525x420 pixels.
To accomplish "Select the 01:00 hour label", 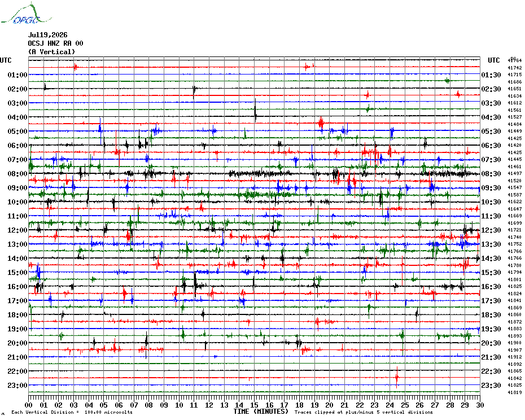I will (x=17, y=75).
